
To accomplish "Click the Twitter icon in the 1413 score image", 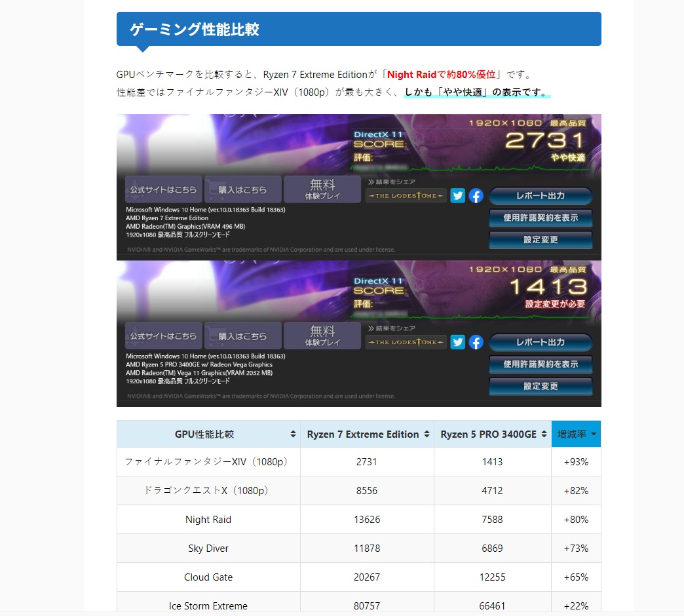I will 457,342.
